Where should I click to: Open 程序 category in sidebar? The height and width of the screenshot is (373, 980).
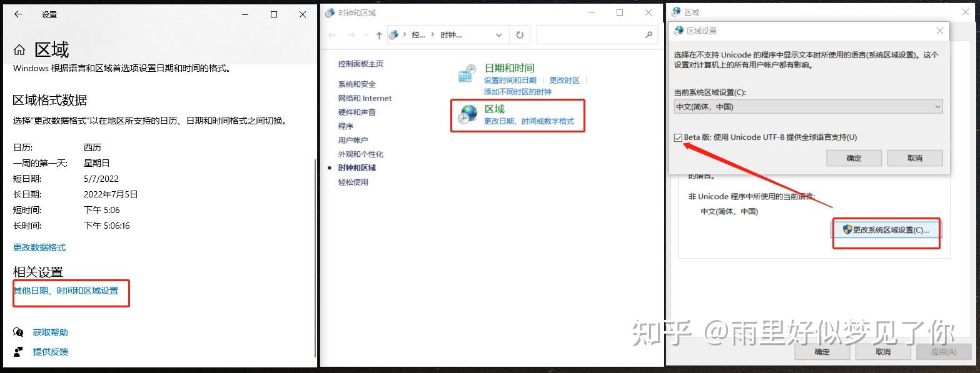[346, 126]
